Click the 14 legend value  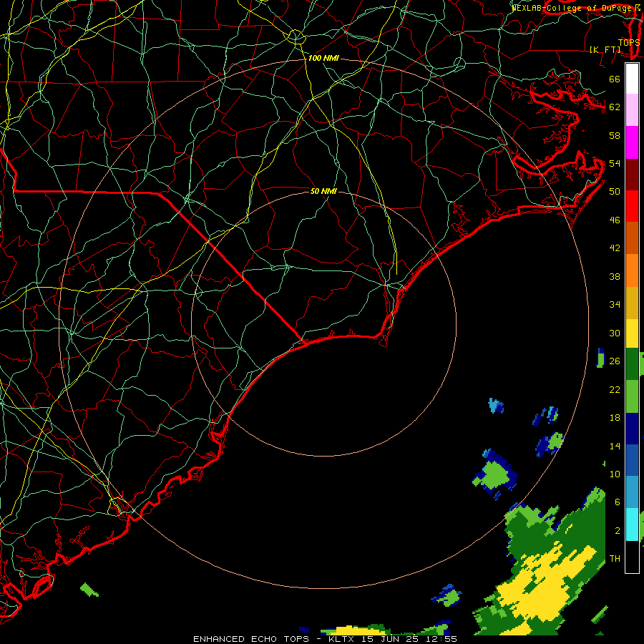point(615,446)
